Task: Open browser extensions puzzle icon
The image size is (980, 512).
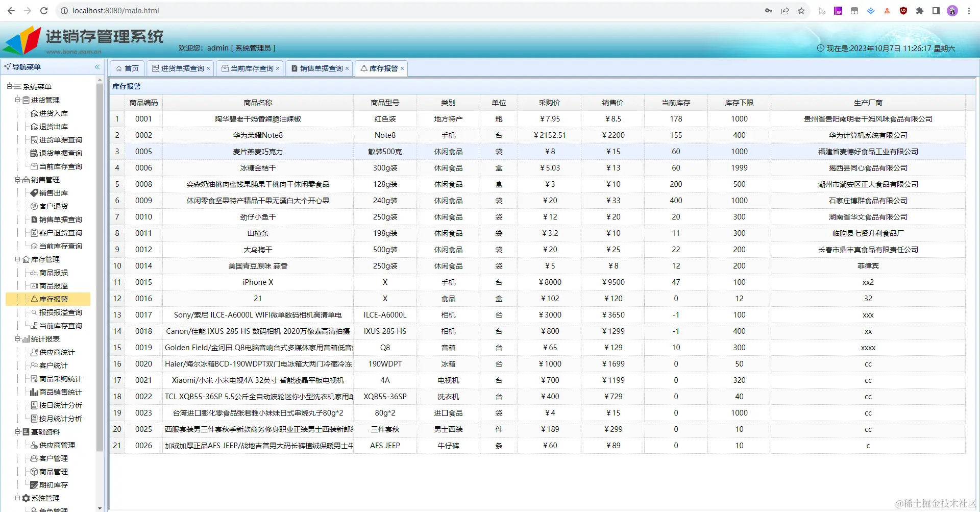Action: click(x=920, y=11)
